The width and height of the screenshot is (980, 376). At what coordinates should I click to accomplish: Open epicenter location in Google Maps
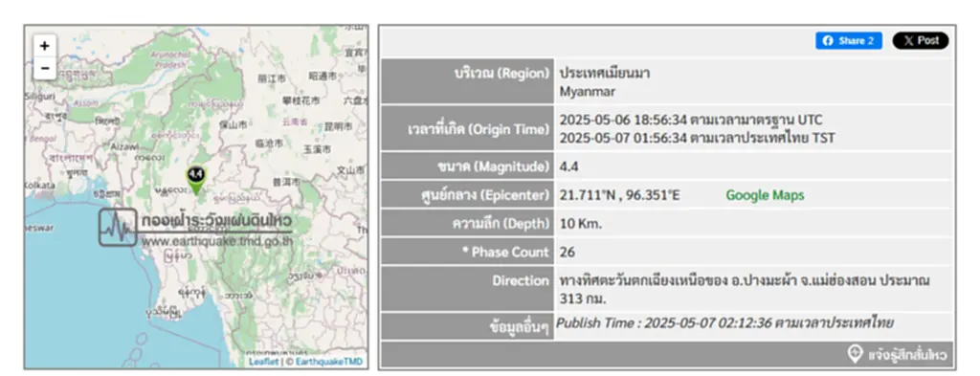click(x=765, y=195)
